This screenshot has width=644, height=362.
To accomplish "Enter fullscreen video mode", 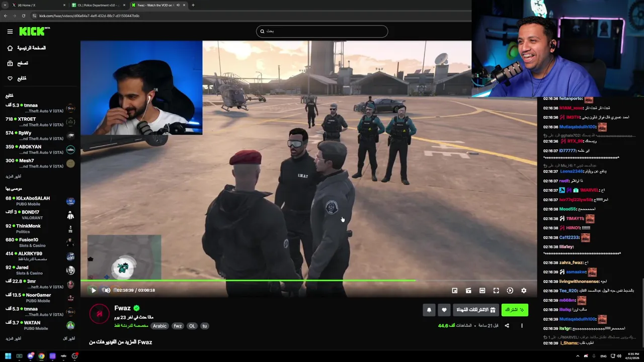I will (x=496, y=290).
